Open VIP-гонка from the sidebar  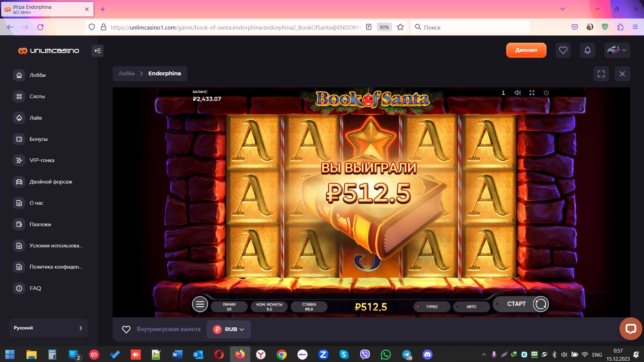pos(34,160)
